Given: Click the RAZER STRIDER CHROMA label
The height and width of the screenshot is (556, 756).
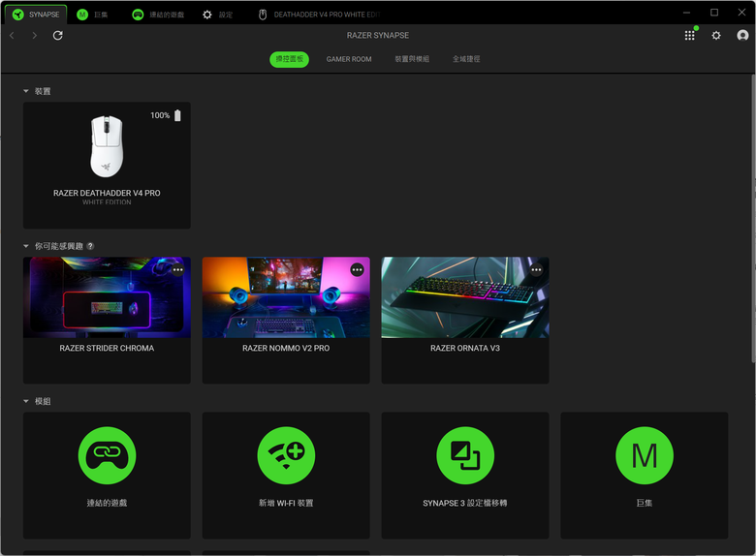Looking at the screenshot, I should [107, 349].
